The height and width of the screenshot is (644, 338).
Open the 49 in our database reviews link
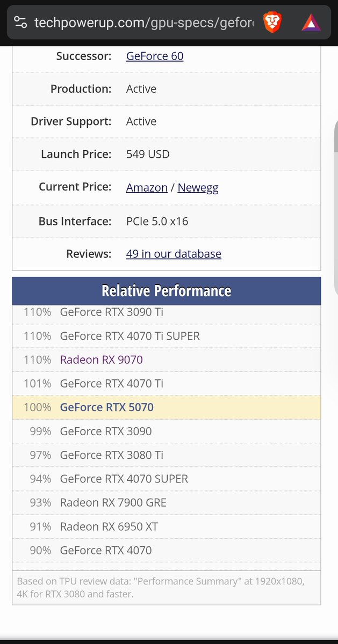coord(174,253)
